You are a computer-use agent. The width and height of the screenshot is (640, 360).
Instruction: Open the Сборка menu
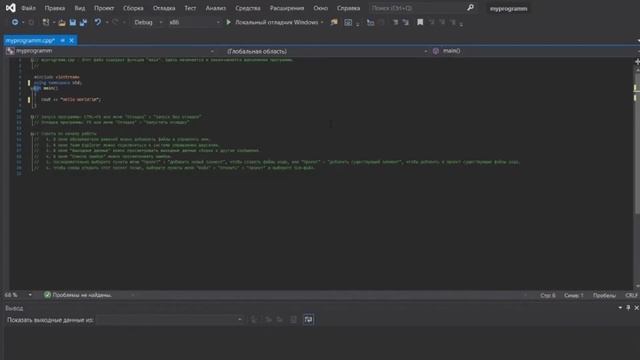coord(133,8)
